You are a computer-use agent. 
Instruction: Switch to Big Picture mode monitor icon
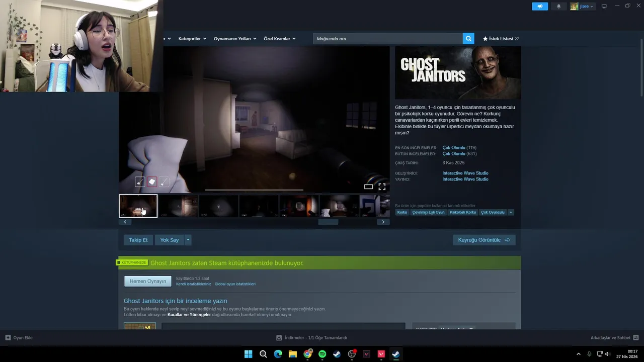click(x=604, y=7)
